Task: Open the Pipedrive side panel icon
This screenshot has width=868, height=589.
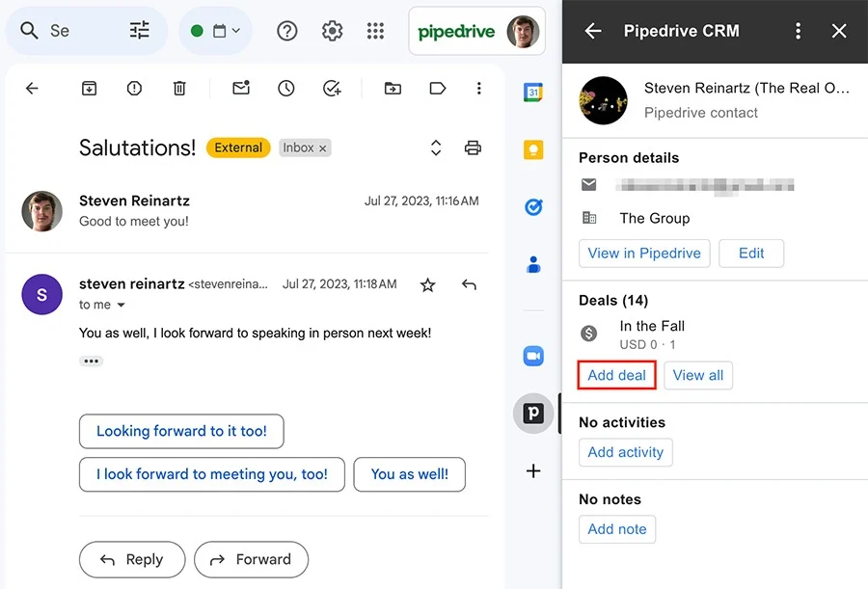Action: point(532,414)
